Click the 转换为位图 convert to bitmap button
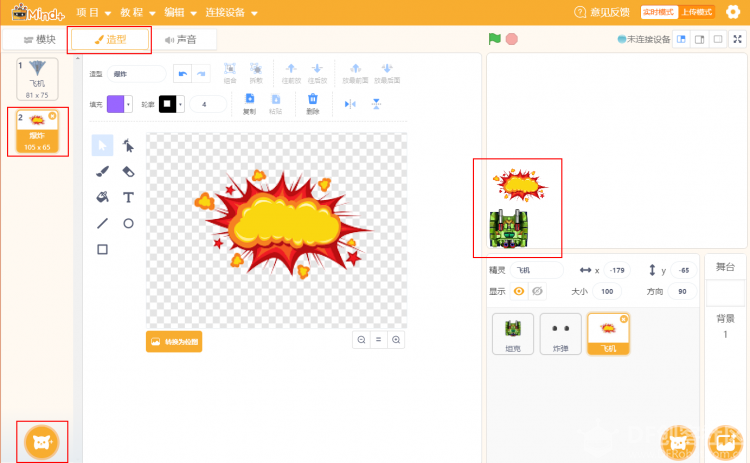 [x=174, y=342]
